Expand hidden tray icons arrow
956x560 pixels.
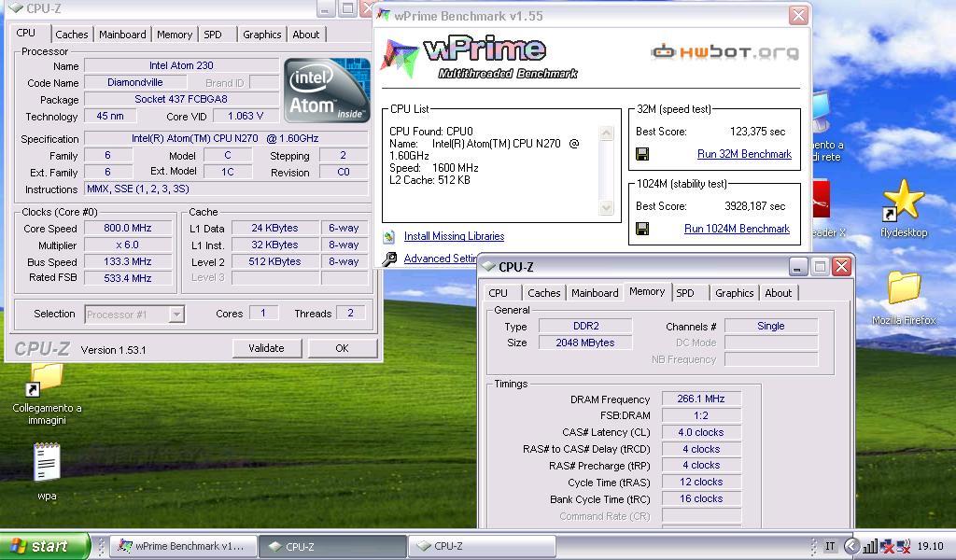851,546
